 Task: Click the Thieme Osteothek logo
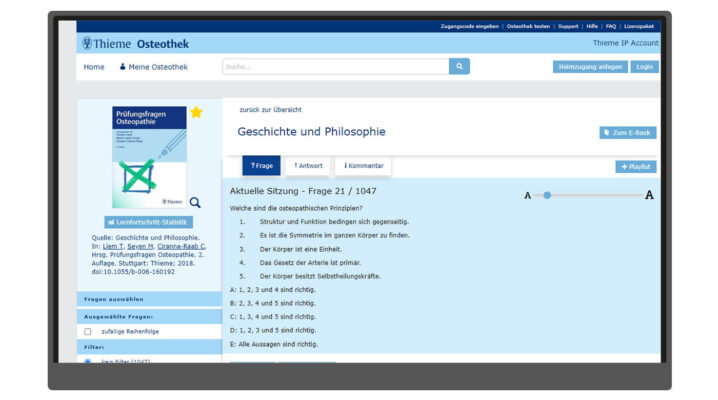[136, 43]
